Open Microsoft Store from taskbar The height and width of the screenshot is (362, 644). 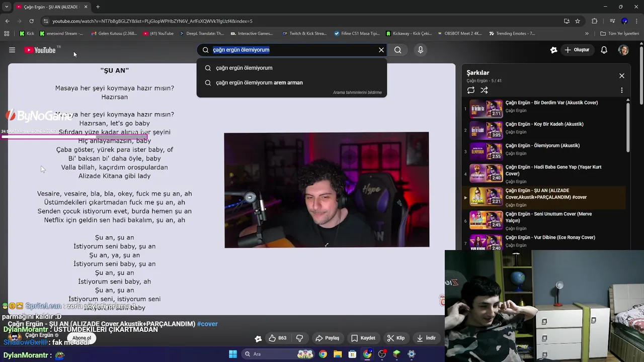click(352, 354)
